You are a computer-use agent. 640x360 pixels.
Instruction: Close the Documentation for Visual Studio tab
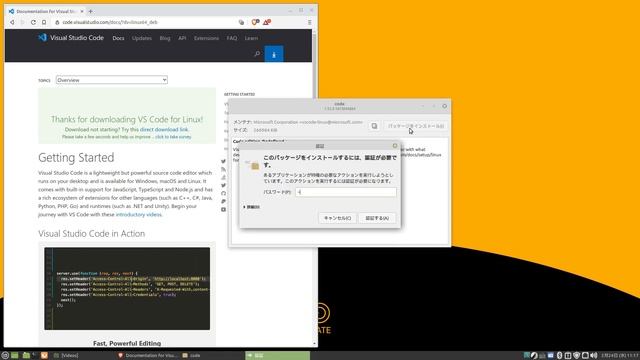click(82, 11)
